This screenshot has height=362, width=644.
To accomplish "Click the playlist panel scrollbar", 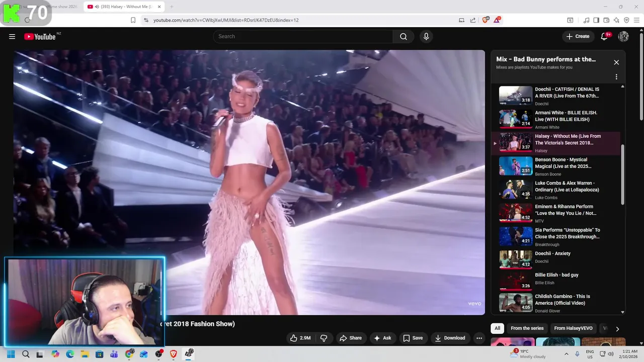I will 622,174.
